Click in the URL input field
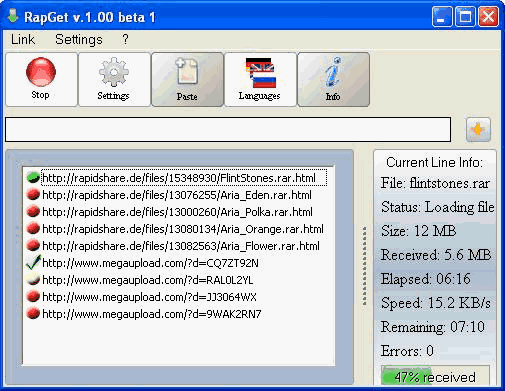 [228, 129]
